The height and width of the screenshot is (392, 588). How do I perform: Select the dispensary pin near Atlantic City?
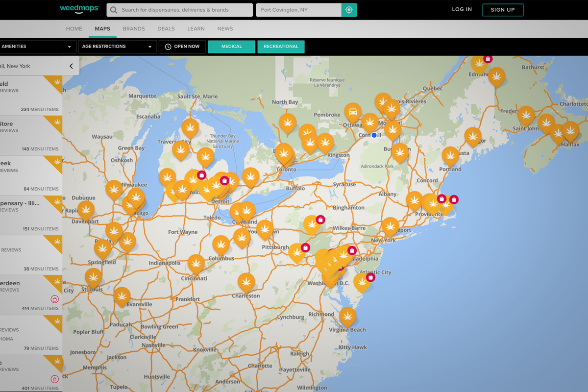coord(362,283)
